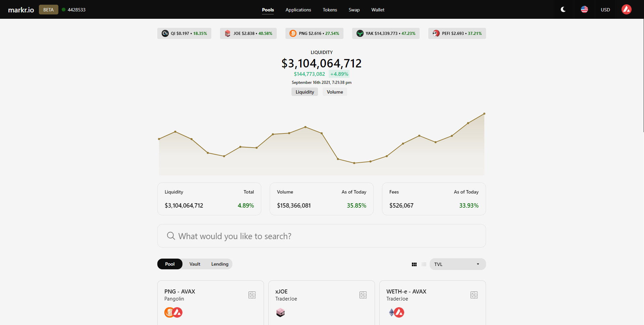Toggle dark mode with the moon icon
The image size is (644, 325).
563,10
